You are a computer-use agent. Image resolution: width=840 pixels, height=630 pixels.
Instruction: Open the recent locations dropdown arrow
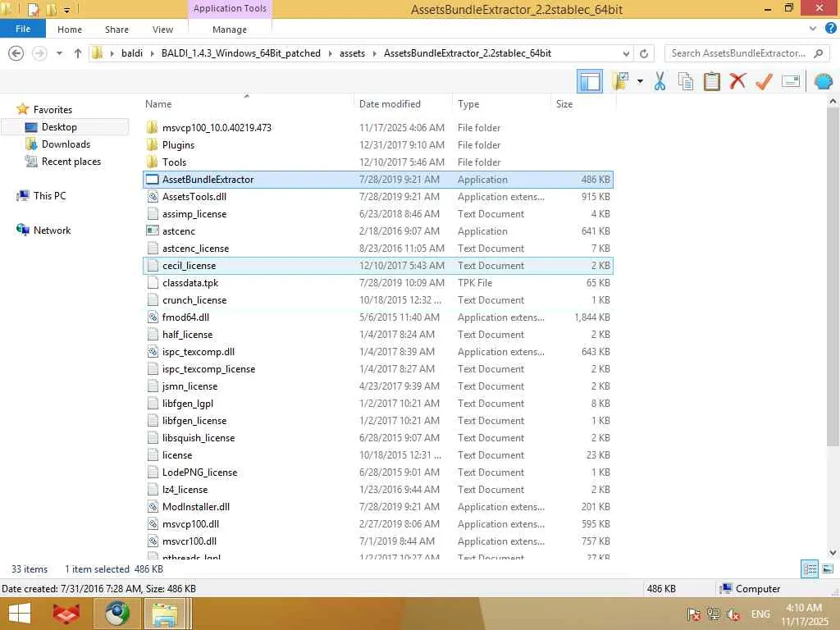point(59,53)
